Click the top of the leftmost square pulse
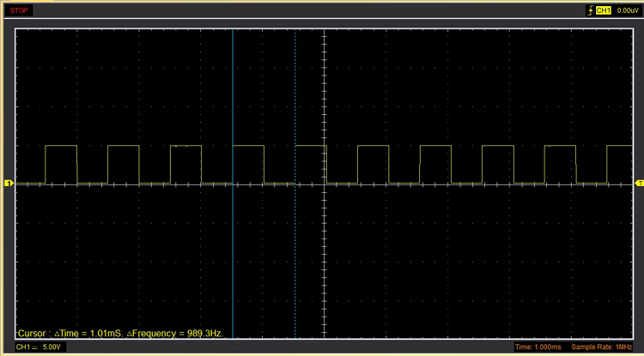Viewport: 644px width, 356px height. tap(60, 146)
